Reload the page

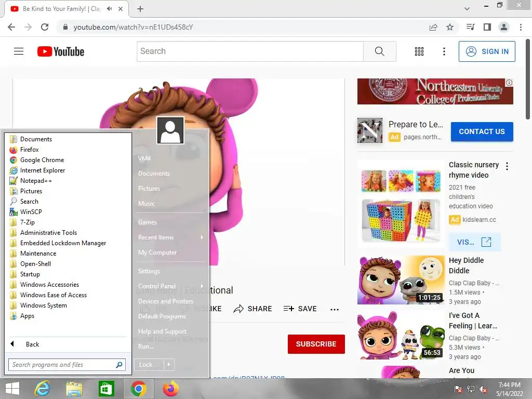tap(45, 27)
